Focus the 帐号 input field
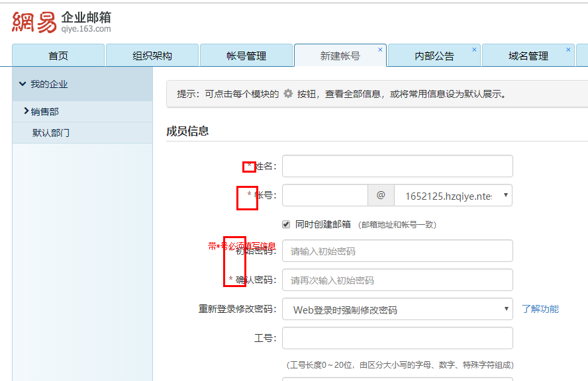Screen dimensions: 588x381 (x=324, y=195)
